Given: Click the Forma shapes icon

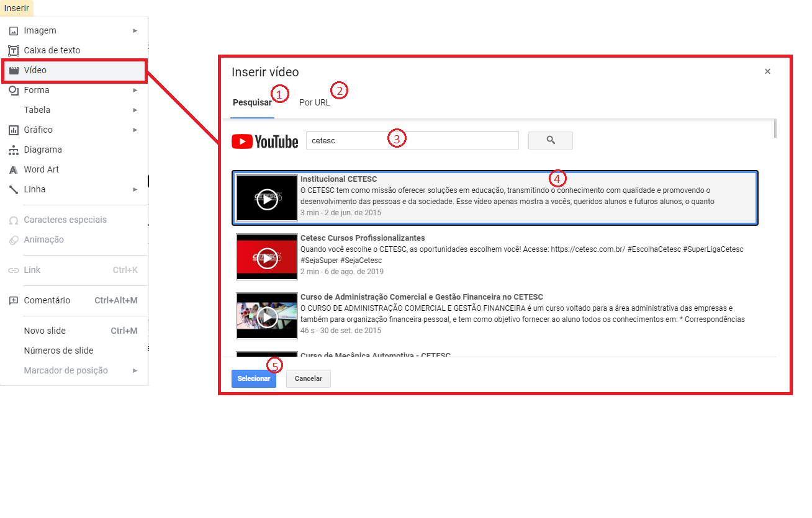Looking at the screenshot, I should (x=13, y=90).
